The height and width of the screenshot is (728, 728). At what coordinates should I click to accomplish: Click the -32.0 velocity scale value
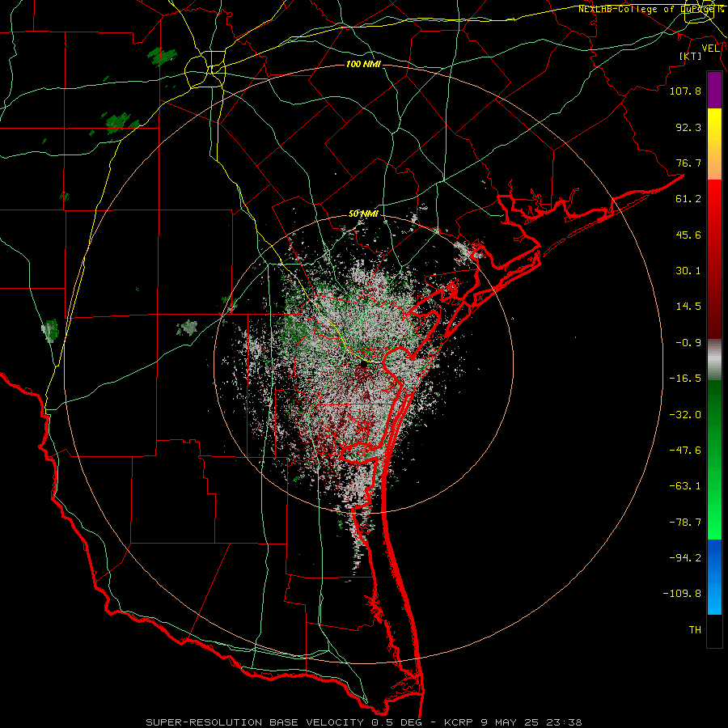tap(685, 415)
